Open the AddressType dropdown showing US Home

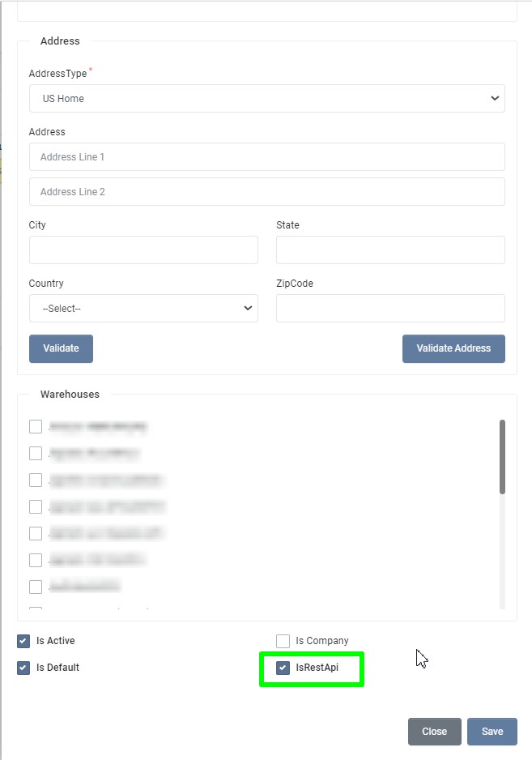point(266,98)
